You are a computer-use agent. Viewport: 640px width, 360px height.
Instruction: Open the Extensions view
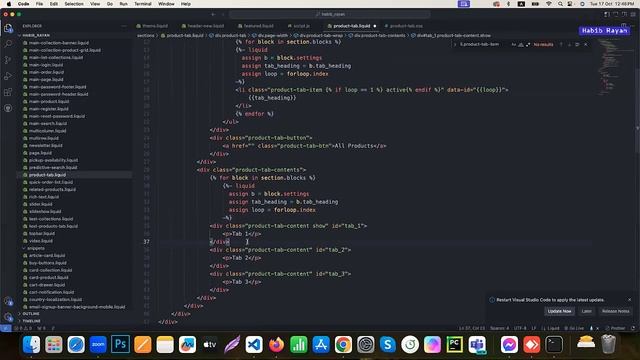[8, 92]
